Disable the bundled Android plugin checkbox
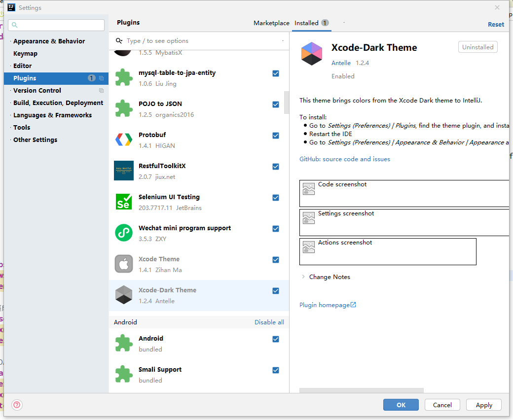Screen dimensions: 513x420 click(x=276, y=339)
